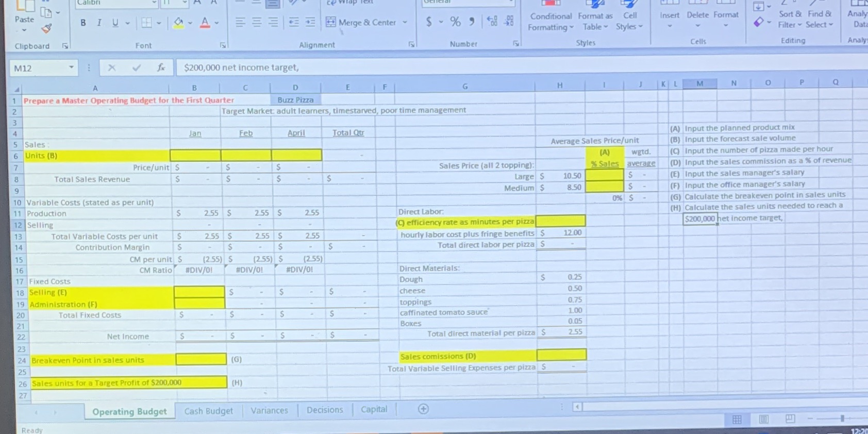The image size is (868, 434).
Task: Select Page Break Preview view
Action: click(x=790, y=418)
